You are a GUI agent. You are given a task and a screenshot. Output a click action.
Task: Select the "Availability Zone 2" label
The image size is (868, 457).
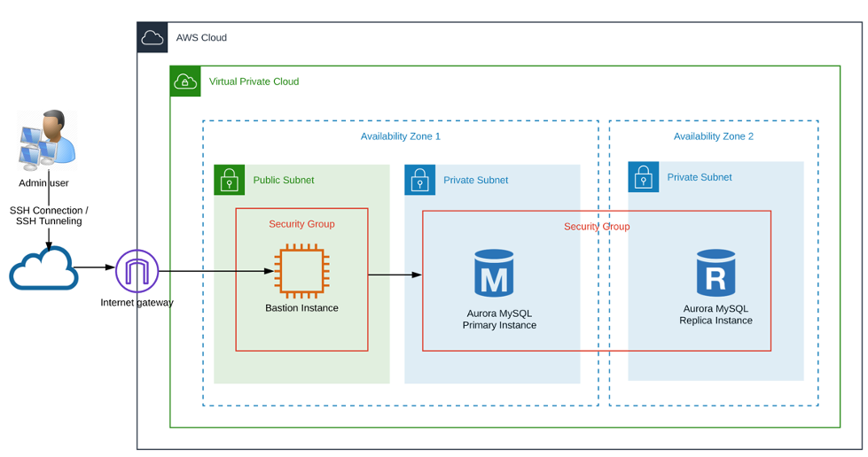tap(714, 136)
